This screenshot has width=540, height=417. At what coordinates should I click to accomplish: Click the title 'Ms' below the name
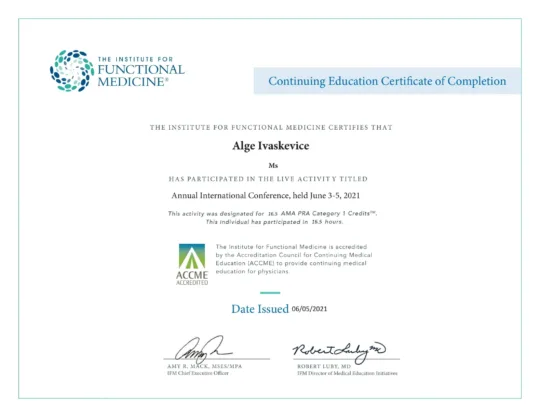pos(273,166)
